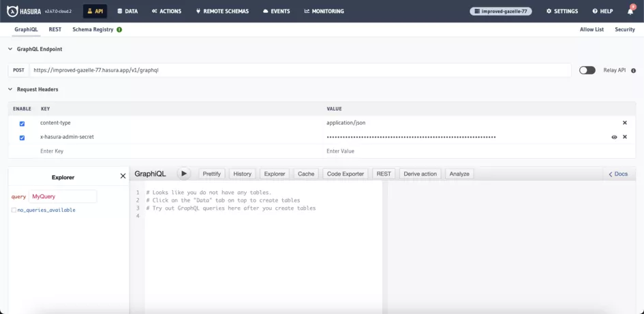This screenshot has width=644, height=314.
Task: Click Relay API info icon
Action: tap(633, 71)
